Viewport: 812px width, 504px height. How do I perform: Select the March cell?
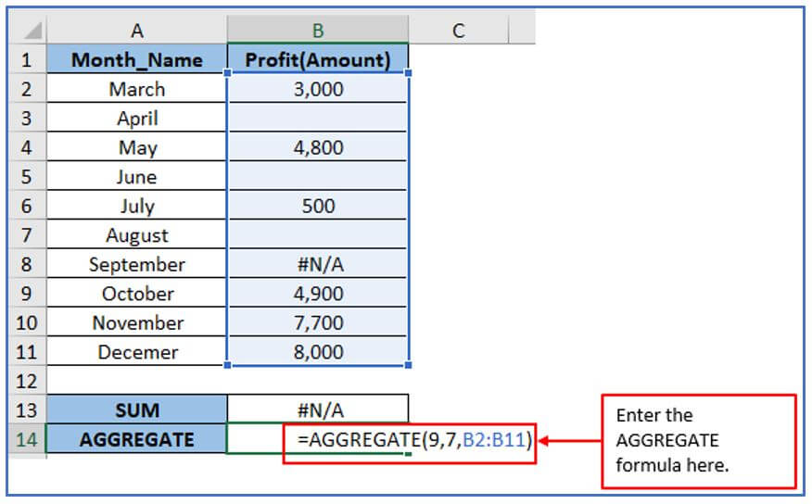136,89
